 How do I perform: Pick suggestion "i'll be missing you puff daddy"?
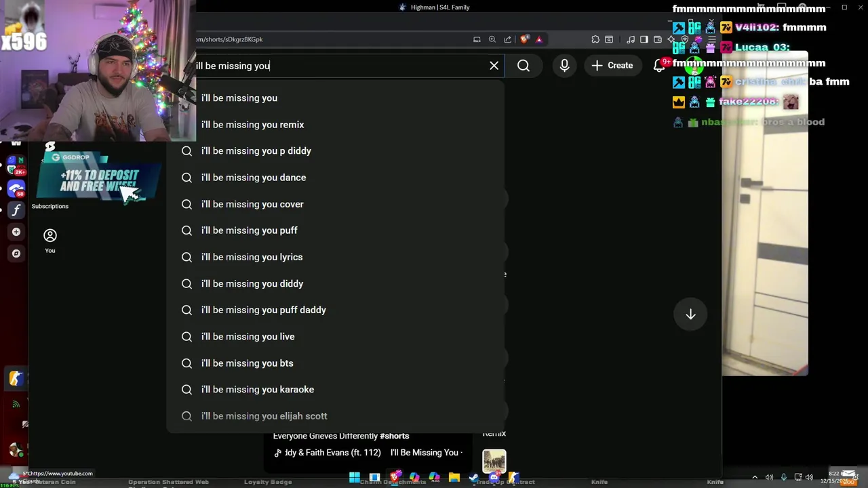[x=336, y=310]
